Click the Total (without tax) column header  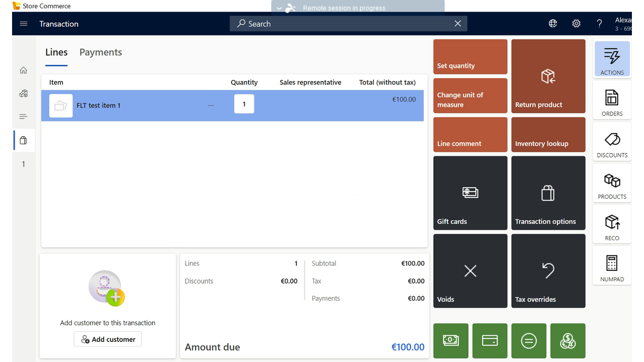tap(387, 82)
